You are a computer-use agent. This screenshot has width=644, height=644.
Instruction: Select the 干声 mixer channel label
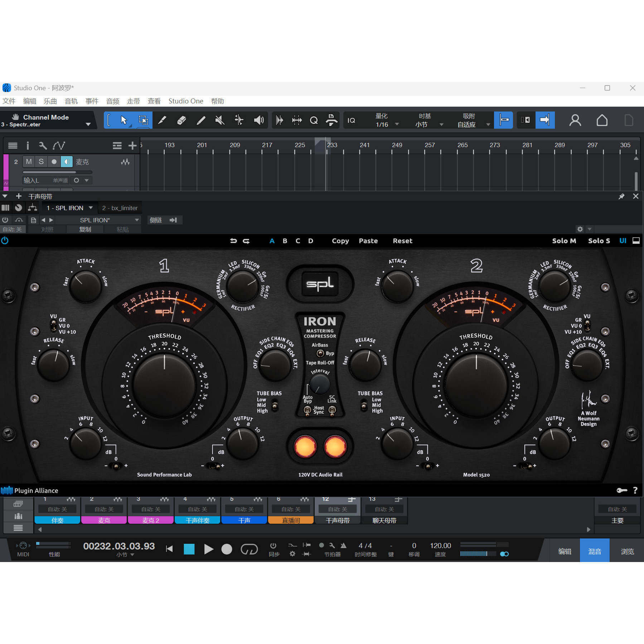(x=244, y=520)
